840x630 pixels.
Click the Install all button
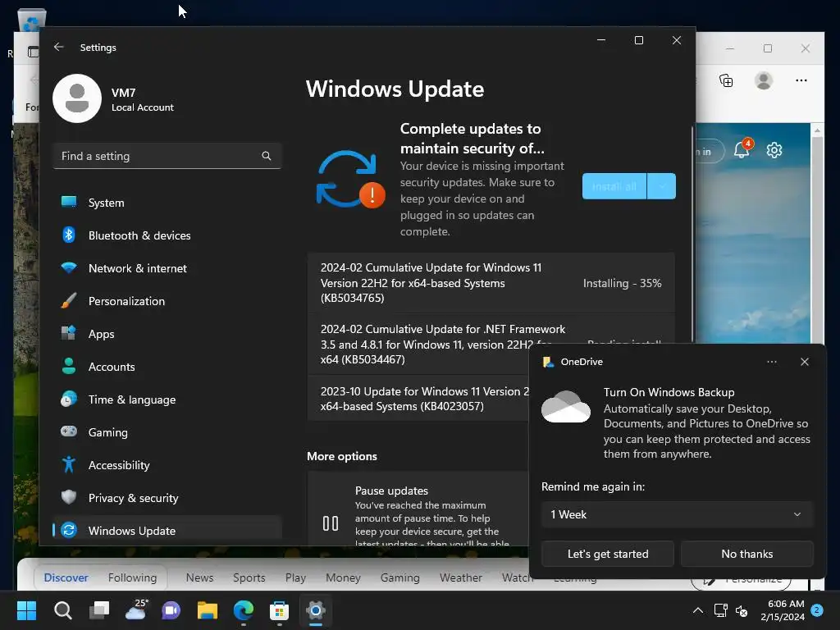[614, 186]
